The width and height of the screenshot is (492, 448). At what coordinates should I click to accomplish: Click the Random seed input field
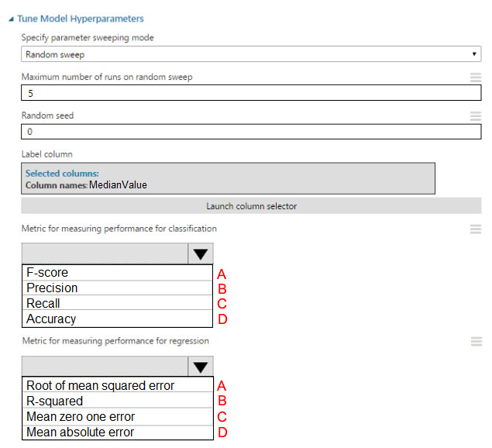(251, 131)
